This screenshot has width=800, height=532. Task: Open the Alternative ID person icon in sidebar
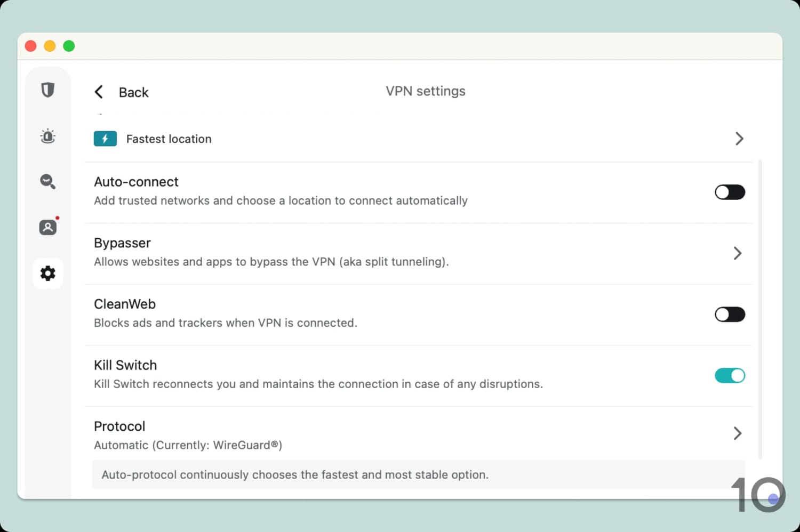pyautogui.click(x=48, y=227)
